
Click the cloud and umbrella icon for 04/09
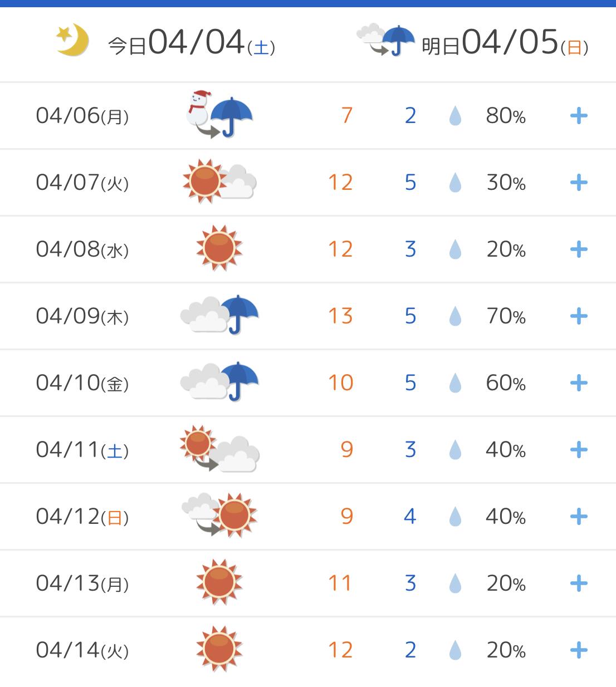[x=219, y=315]
